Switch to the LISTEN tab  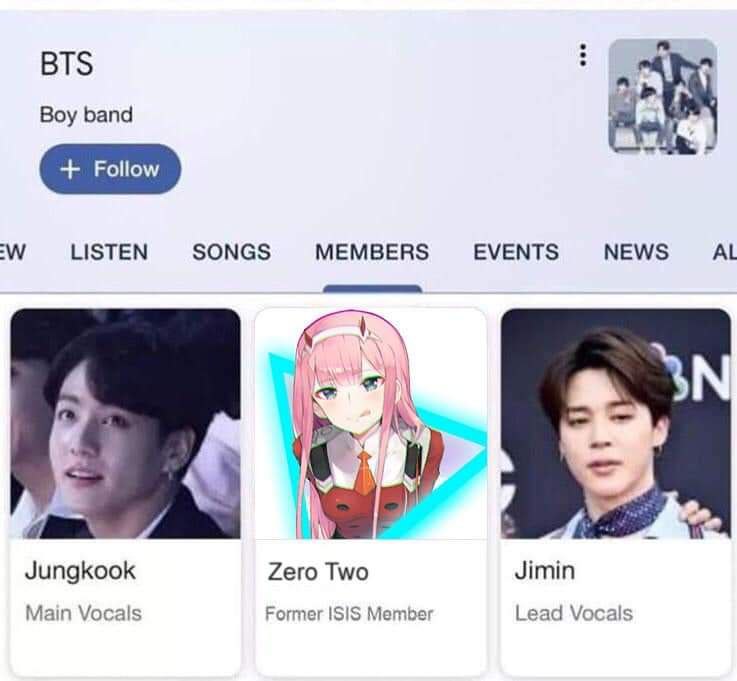109,252
